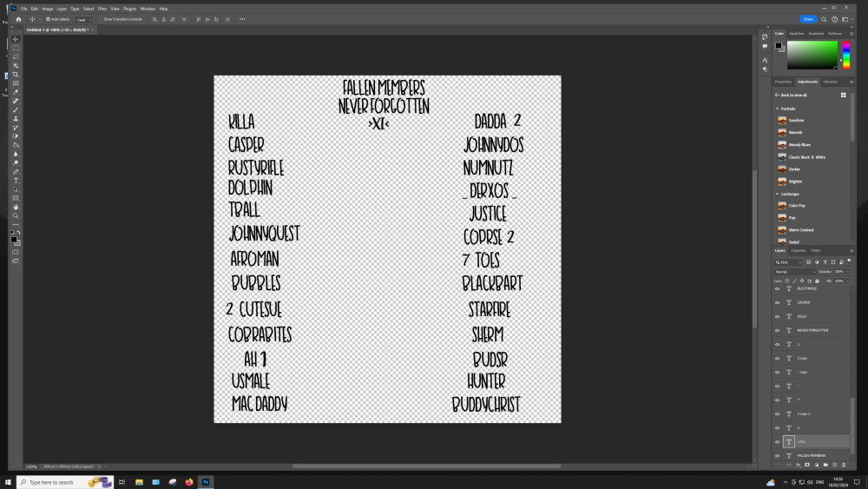Open the Filter menu
Screen dimensions: 868x489
[x=102, y=9]
